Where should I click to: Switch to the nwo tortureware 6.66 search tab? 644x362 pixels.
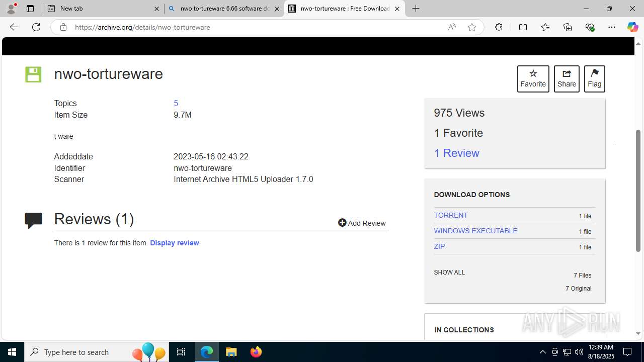click(x=224, y=9)
